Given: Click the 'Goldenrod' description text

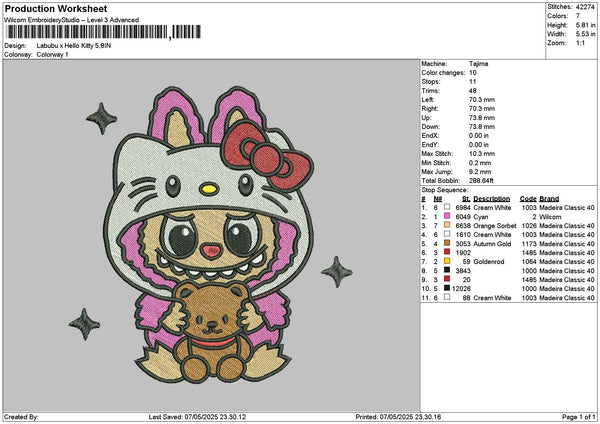Looking at the screenshot, I should [x=489, y=262].
